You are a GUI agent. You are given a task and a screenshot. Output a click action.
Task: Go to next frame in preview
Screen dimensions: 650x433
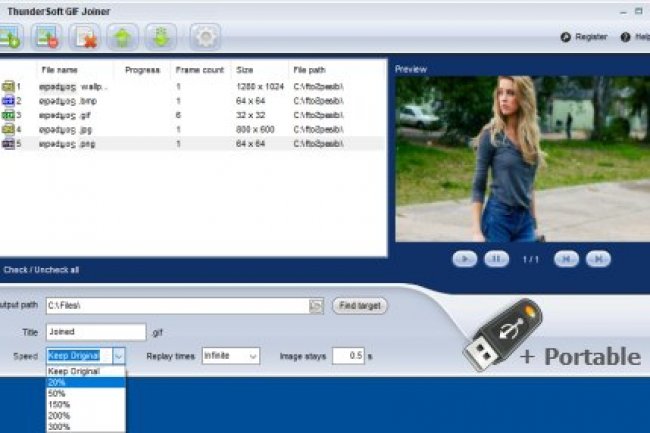[x=597, y=258]
